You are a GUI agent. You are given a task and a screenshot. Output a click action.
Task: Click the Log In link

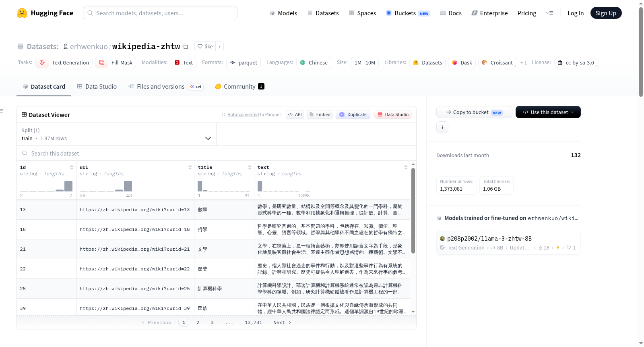click(x=576, y=13)
